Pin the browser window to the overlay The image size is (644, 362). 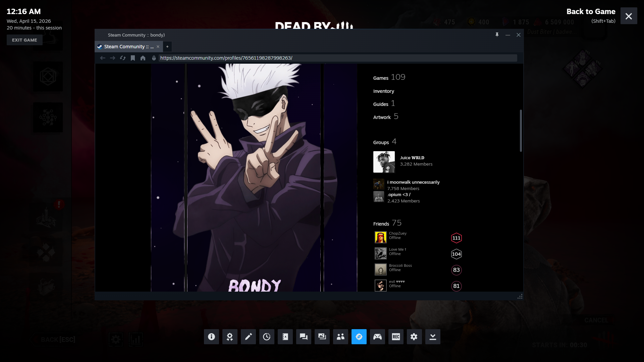coord(497,35)
